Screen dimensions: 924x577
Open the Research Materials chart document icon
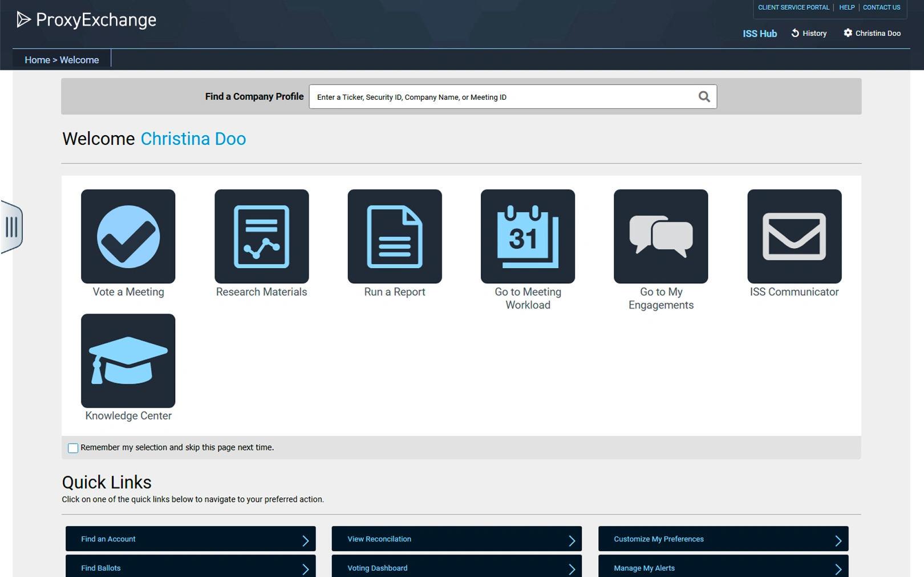pos(262,236)
